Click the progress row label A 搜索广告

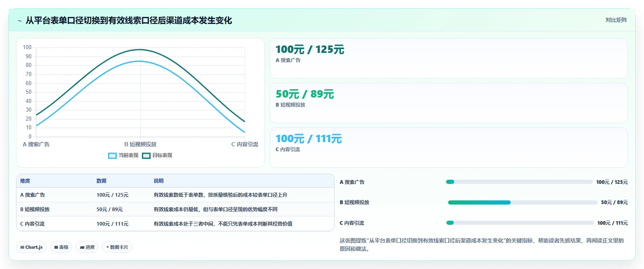point(352,182)
